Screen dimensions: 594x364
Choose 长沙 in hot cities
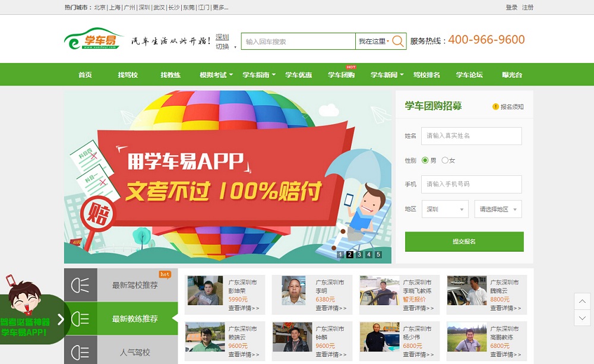pos(174,7)
